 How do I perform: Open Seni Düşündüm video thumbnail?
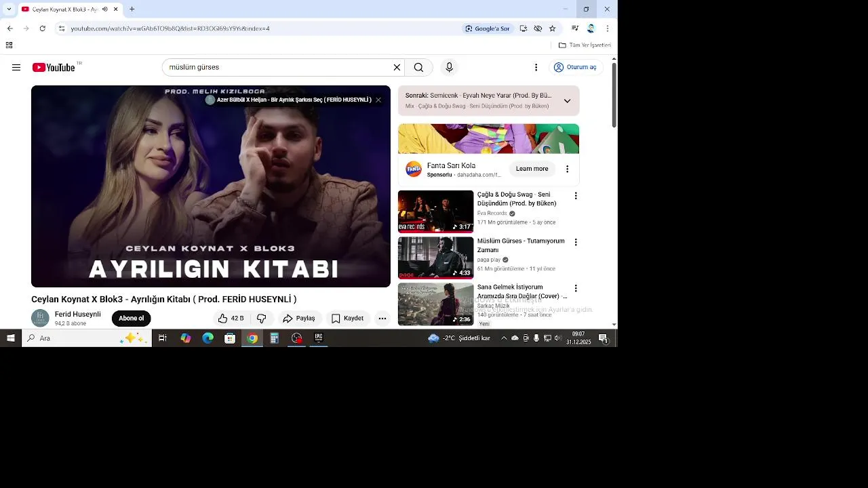pyautogui.click(x=435, y=211)
